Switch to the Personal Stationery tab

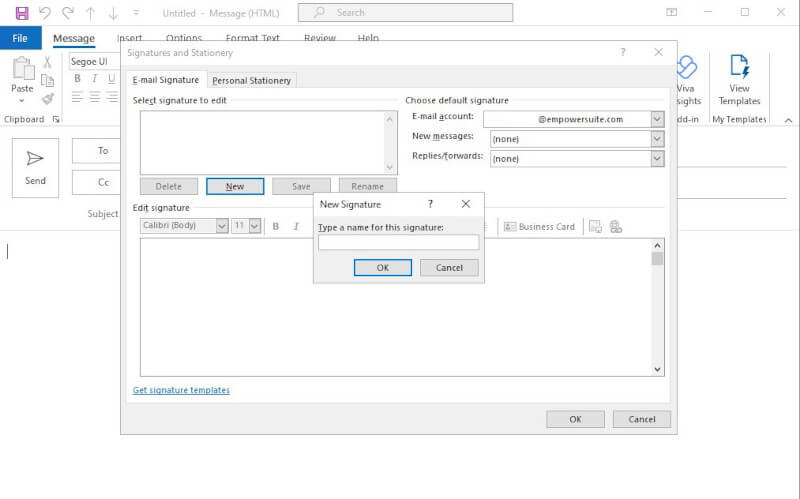pos(251,80)
